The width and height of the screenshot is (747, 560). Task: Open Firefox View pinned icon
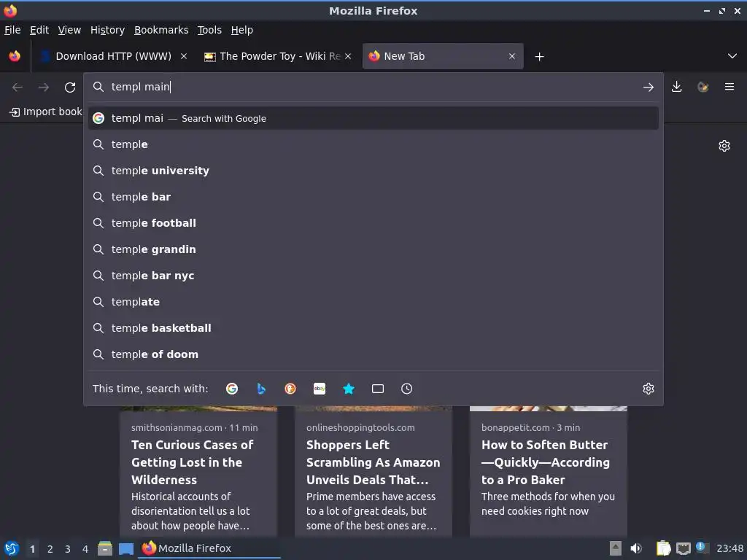pos(15,56)
